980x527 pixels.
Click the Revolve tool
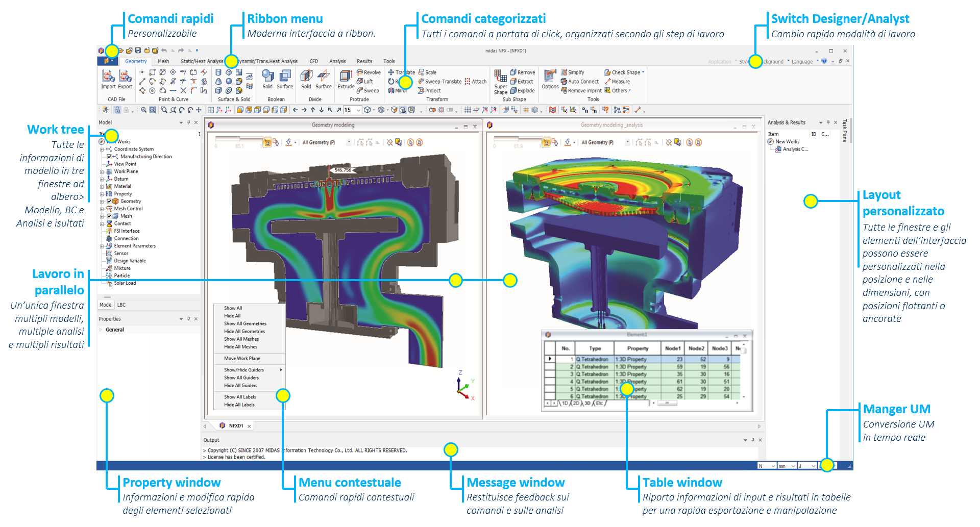coord(369,72)
